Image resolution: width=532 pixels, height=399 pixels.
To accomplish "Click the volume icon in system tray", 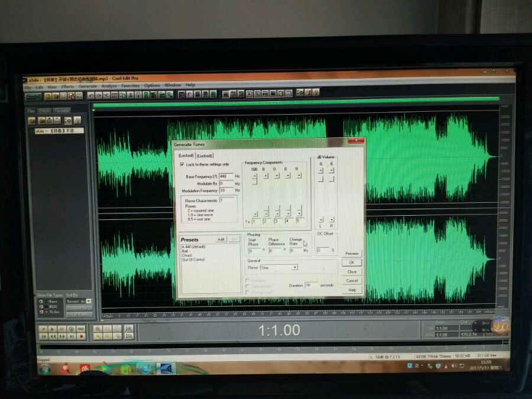I will pos(454,366).
